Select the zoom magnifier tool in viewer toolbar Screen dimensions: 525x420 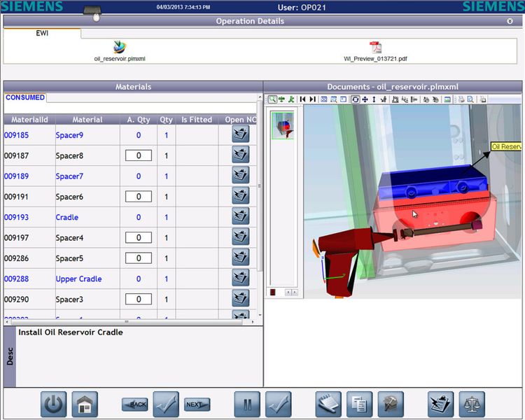272,99
